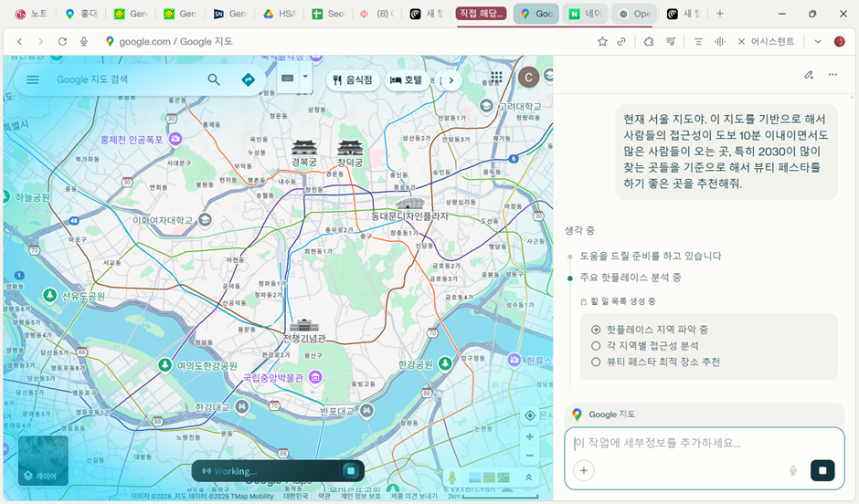Click the 반포대교 bridge pin
This screenshot has height=504, width=859.
(366, 411)
